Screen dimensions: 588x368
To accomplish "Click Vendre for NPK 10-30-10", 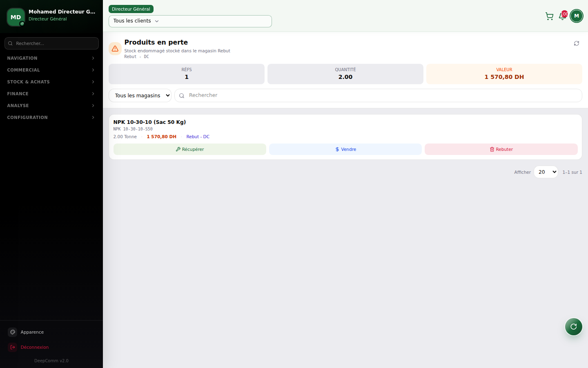I will (x=345, y=149).
